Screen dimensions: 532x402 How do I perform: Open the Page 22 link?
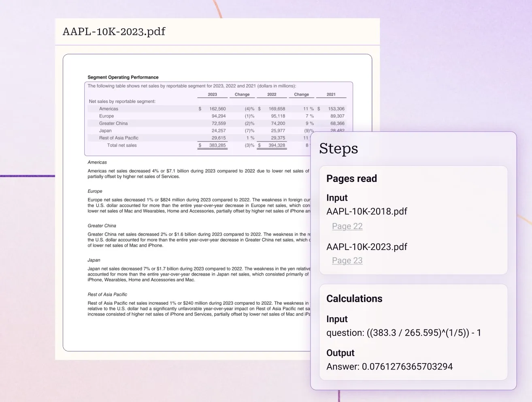pos(347,226)
